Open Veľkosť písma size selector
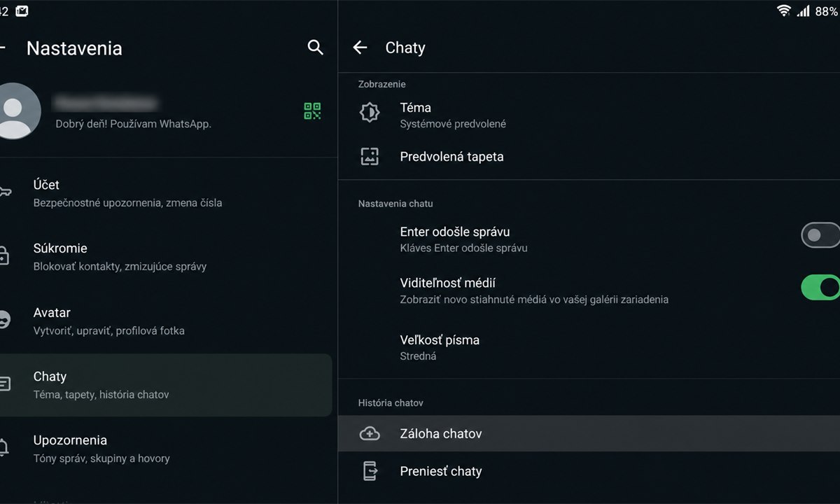 click(589, 347)
